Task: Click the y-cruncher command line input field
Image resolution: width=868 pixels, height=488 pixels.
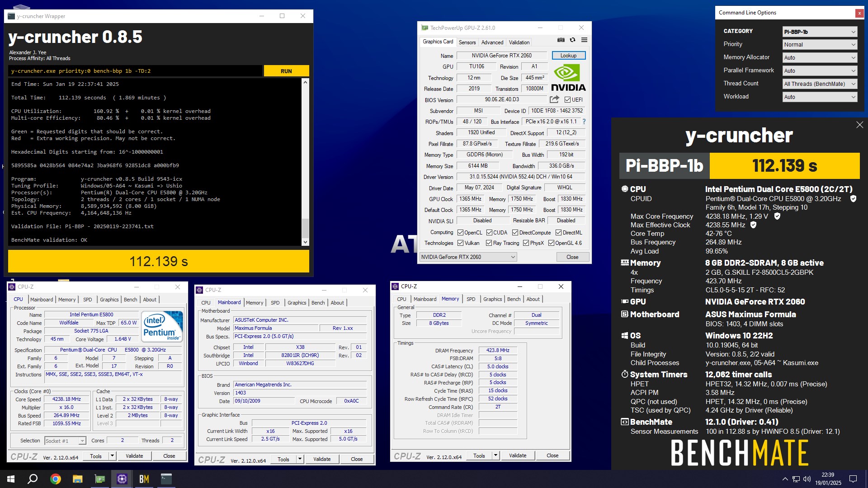Action: pyautogui.click(x=135, y=71)
